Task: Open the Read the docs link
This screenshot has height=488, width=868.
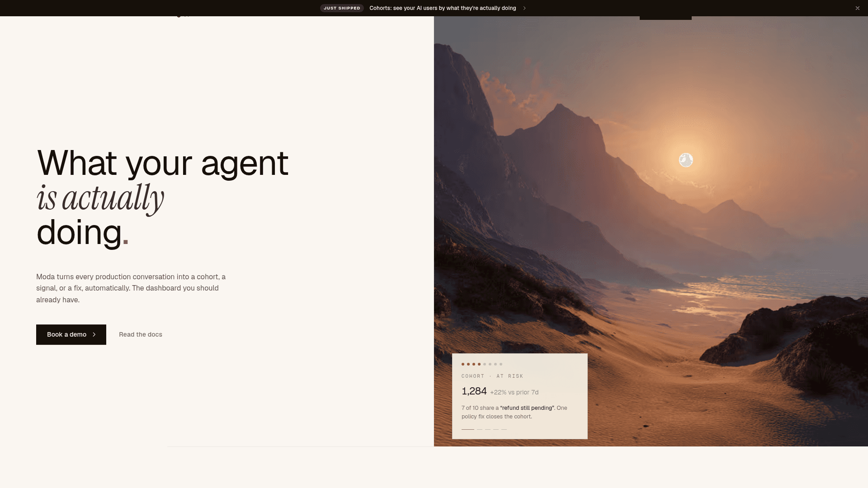Action: (141, 334)
